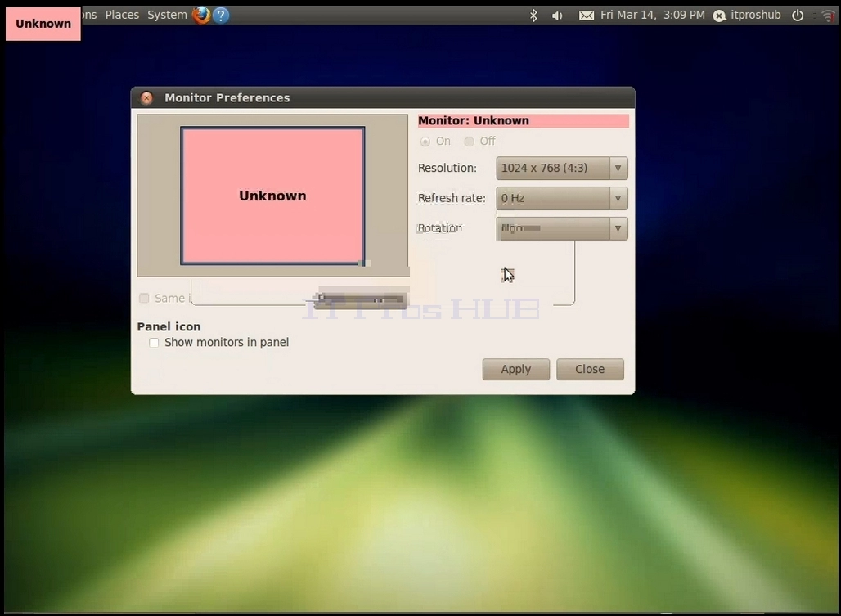Open the Help question mark icon
The image size is (841, 616).
(x=221, y=15)
